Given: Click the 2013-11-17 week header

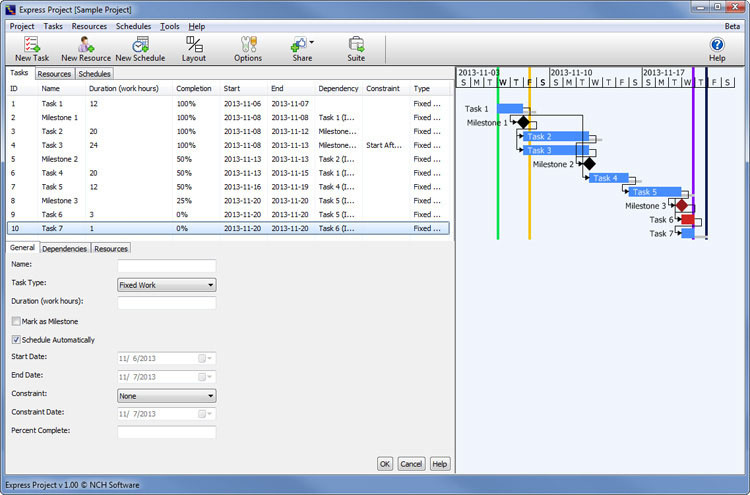Looking at the screenshot, I should tap(664, 72).
